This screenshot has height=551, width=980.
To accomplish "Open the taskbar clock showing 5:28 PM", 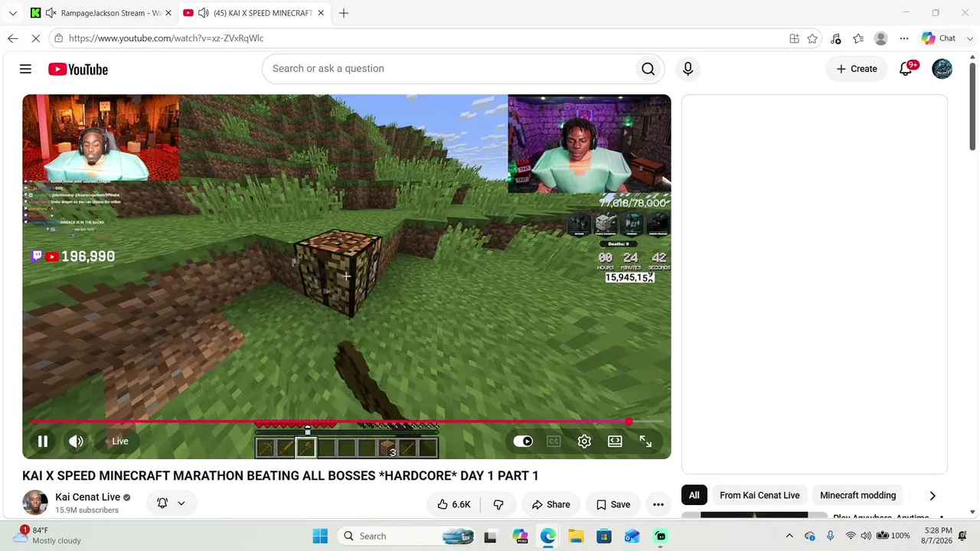I will pyautogui.click(x=938, y=535).
